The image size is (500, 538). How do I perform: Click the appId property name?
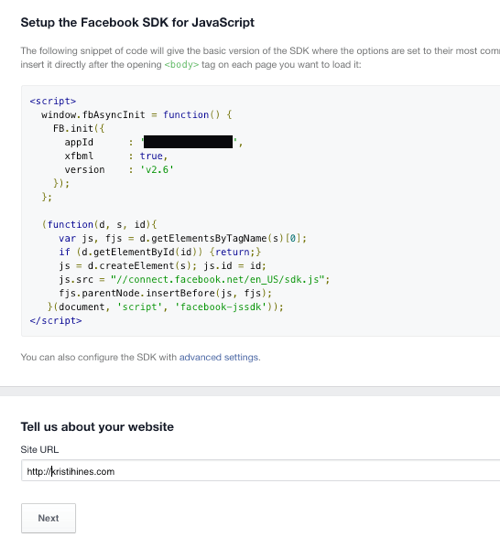[x=79, y=142]
